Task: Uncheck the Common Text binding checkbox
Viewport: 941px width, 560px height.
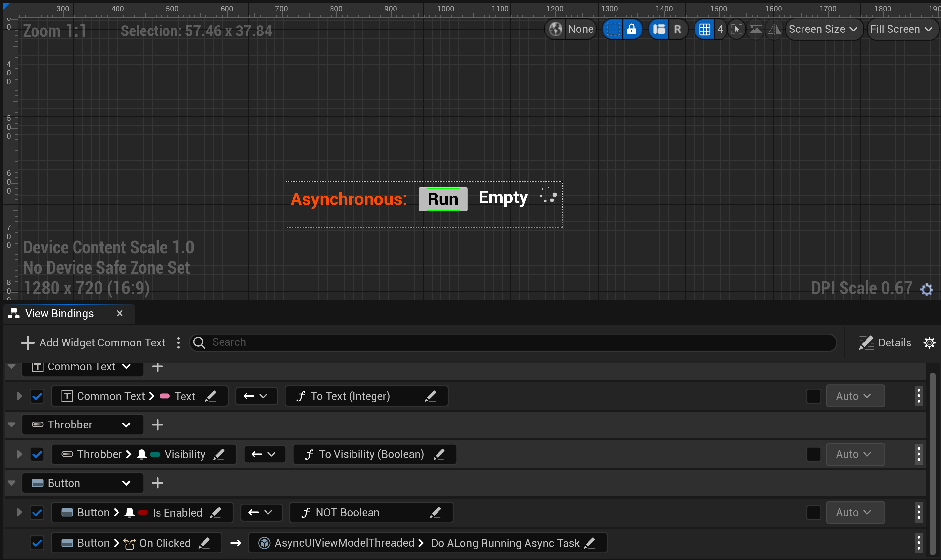Action: (x=37, y=396)
